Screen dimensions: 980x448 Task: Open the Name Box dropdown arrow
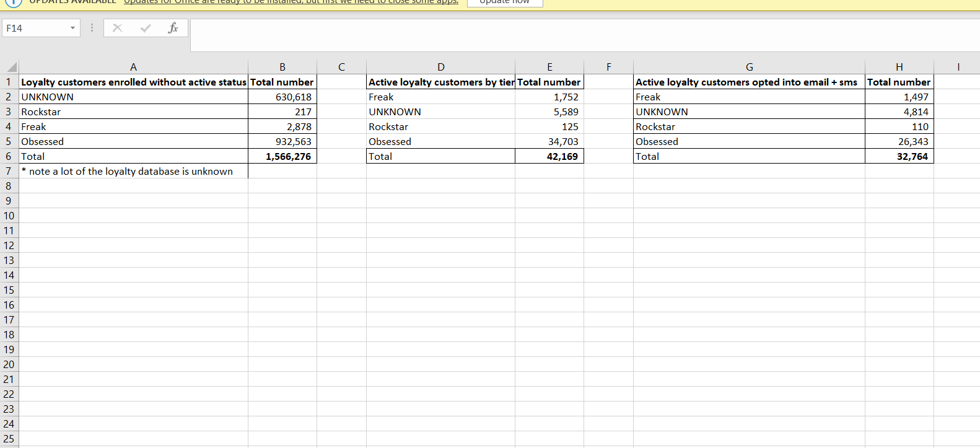click(72, 28)
